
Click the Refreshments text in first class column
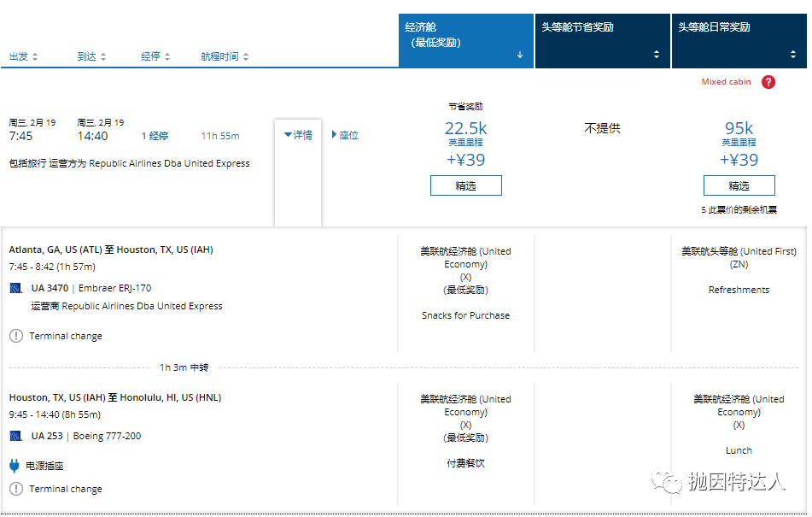tap(739, 290)
